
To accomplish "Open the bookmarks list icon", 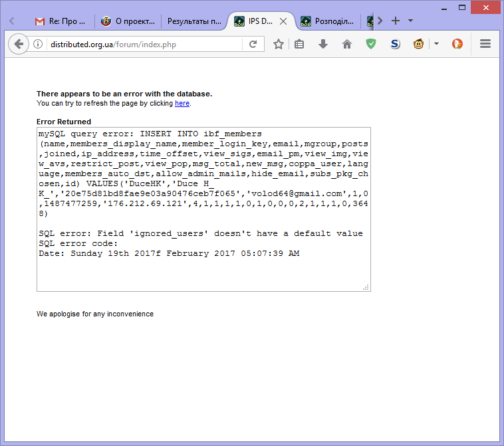I will 300,45.
